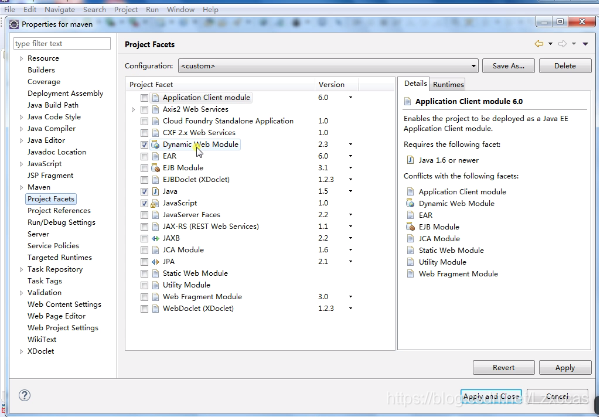Click the Save As... button
The width and height of the screenshot is (599, 417).
(508, 66)
